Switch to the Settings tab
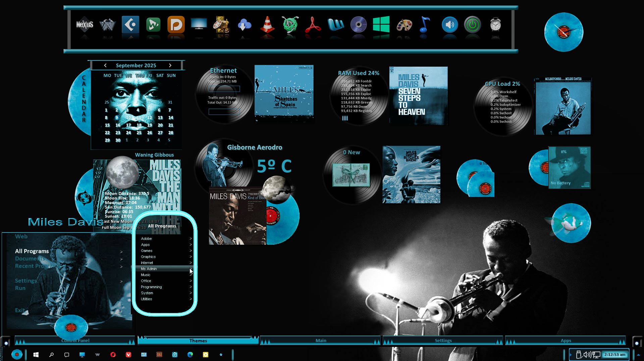This screenshot has width=644, height=361. click(x=443, y=341)
